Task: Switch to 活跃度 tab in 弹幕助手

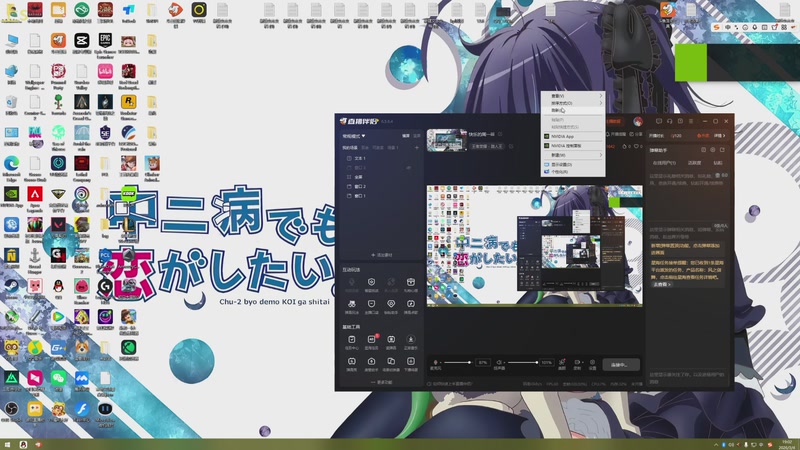Action: click(694, 163)
